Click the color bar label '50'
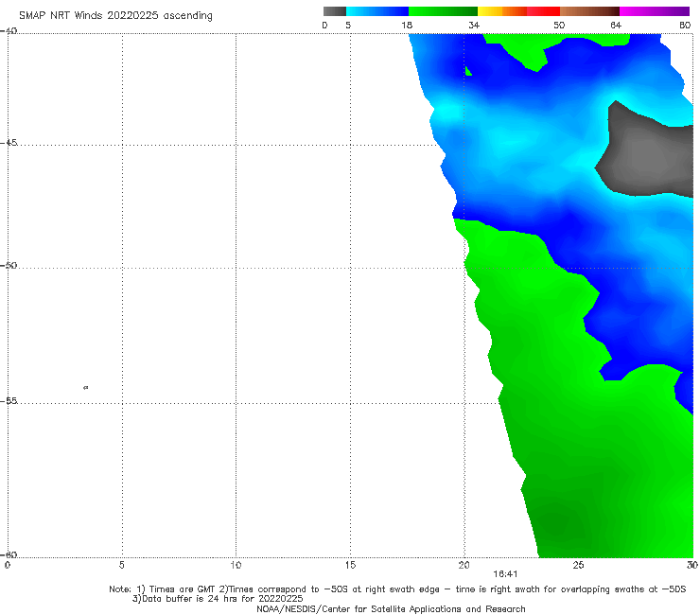This screenshot has height=615, width=700. [559, 26]
